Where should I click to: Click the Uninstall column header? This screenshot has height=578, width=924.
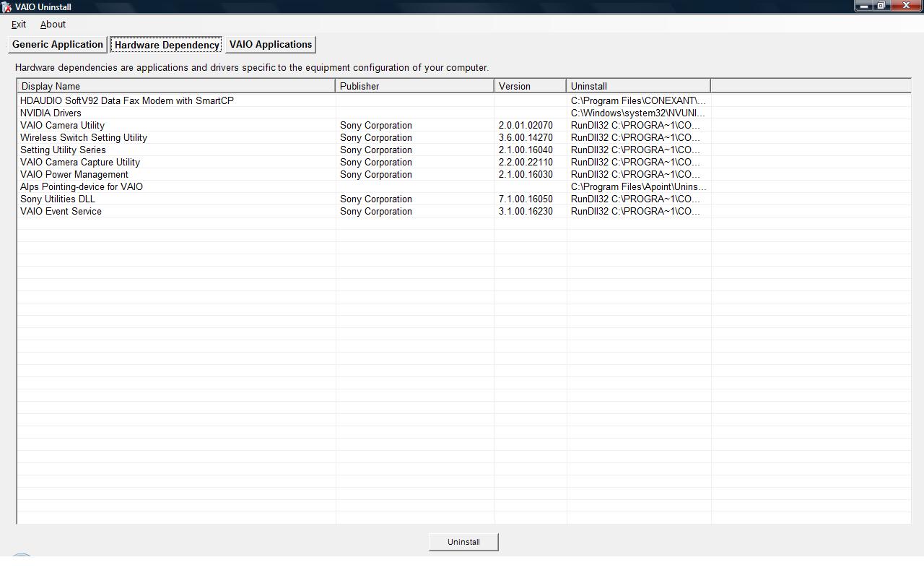click(639, 86)
